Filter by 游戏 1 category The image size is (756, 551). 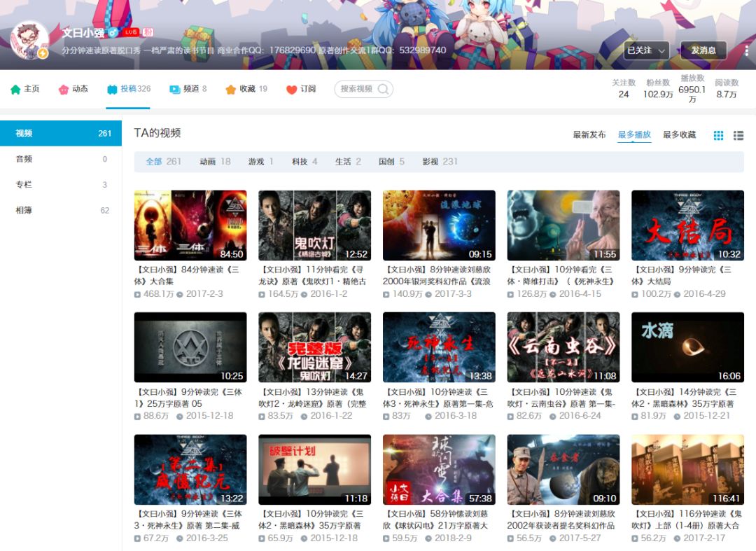coord(261,162)
